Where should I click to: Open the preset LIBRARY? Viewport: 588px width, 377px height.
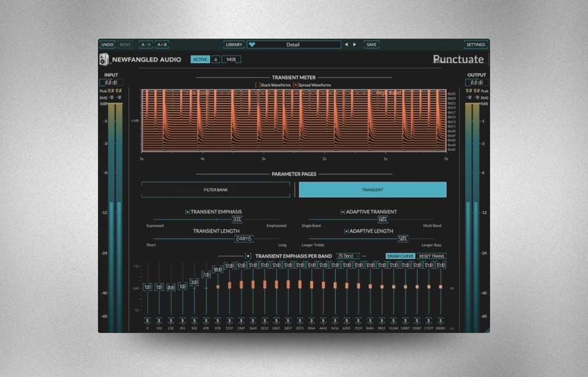point(234,45)
